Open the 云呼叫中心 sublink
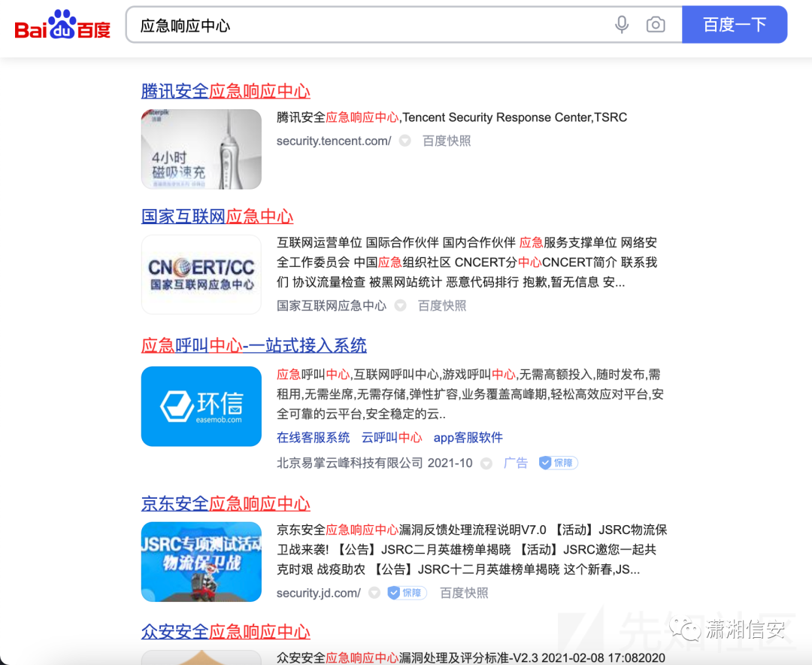The image size is (812, 665). point(392,438)
